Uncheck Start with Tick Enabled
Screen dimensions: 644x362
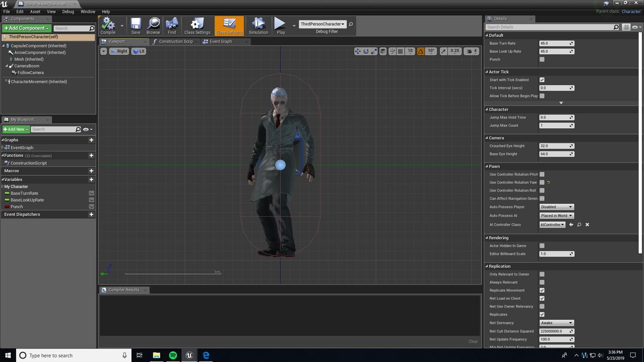(x=542, y=80)
